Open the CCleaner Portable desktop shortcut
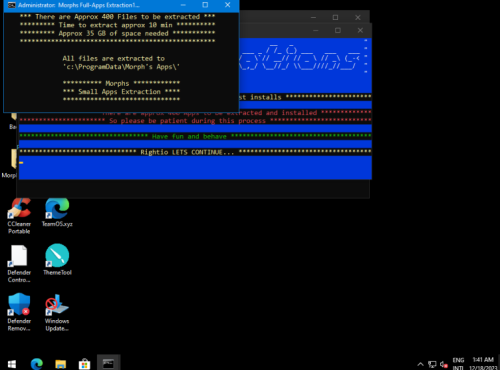 (x=19, y=215)
